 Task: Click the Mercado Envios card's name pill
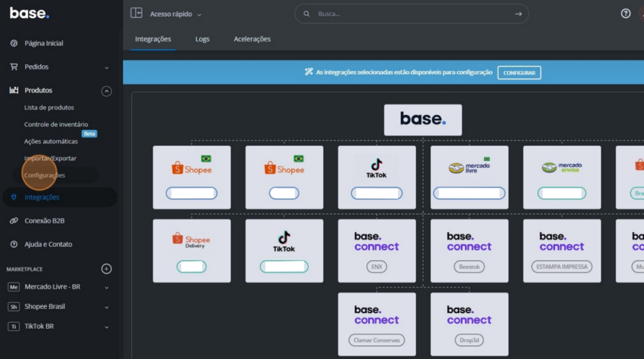pyautogui.click(x=562, y=193)
